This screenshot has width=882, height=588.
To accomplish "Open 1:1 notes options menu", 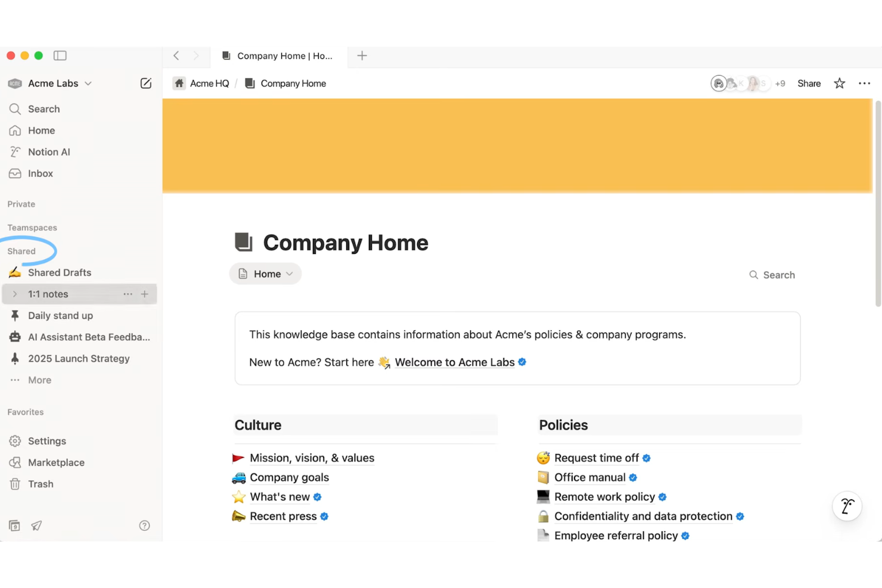I will click(x=128, y=294).
